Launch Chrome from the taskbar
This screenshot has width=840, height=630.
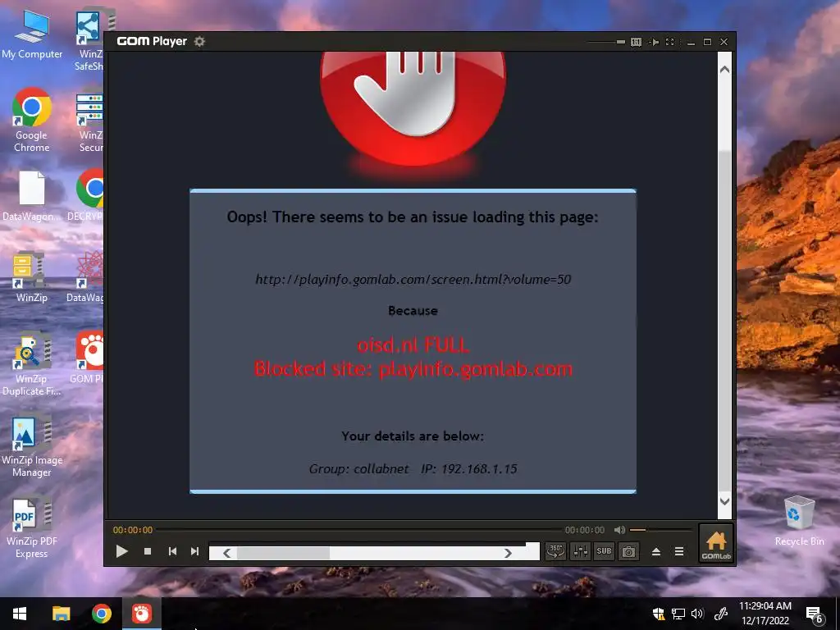101,614
